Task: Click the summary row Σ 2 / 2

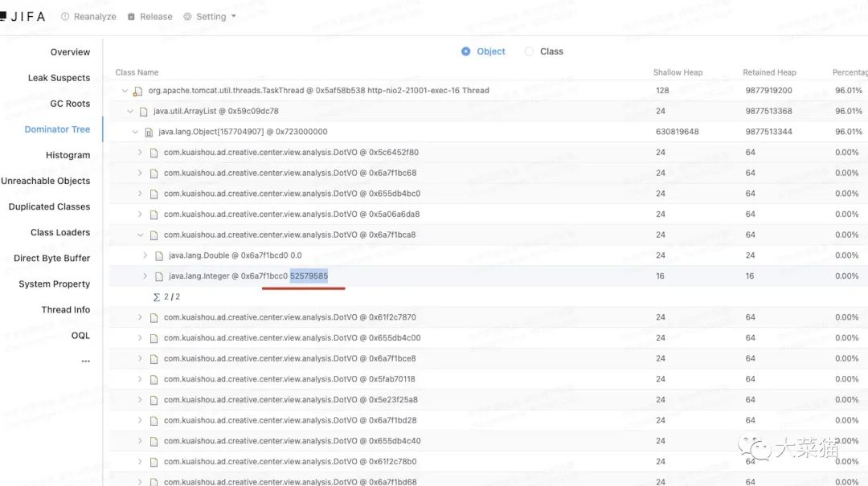Action: click(166, 296)
